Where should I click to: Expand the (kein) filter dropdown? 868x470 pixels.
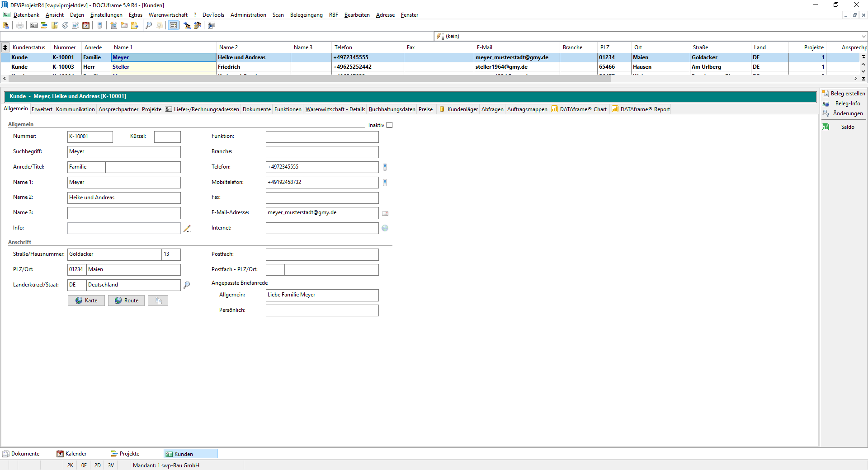tap(863, 36)
